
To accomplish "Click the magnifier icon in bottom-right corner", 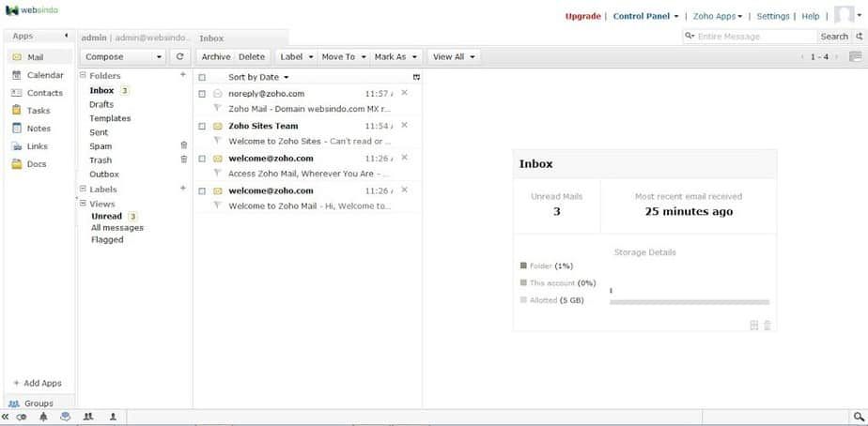I will point(858,416).
